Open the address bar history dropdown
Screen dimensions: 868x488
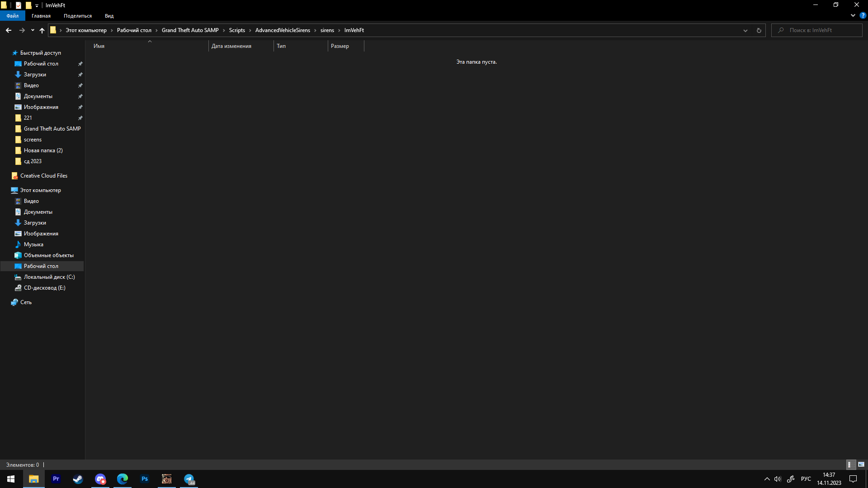coord(745,30)
